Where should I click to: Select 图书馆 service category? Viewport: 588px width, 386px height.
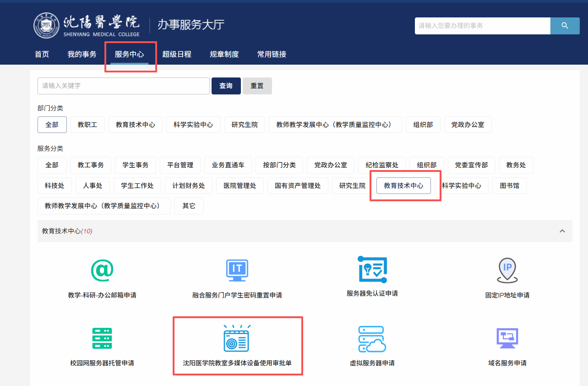pos(510,186)
